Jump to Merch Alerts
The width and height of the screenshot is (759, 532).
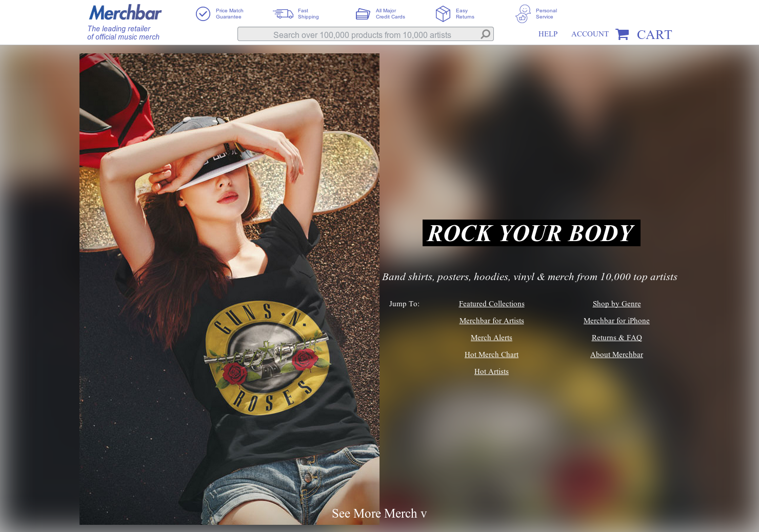tap(491, 338)
